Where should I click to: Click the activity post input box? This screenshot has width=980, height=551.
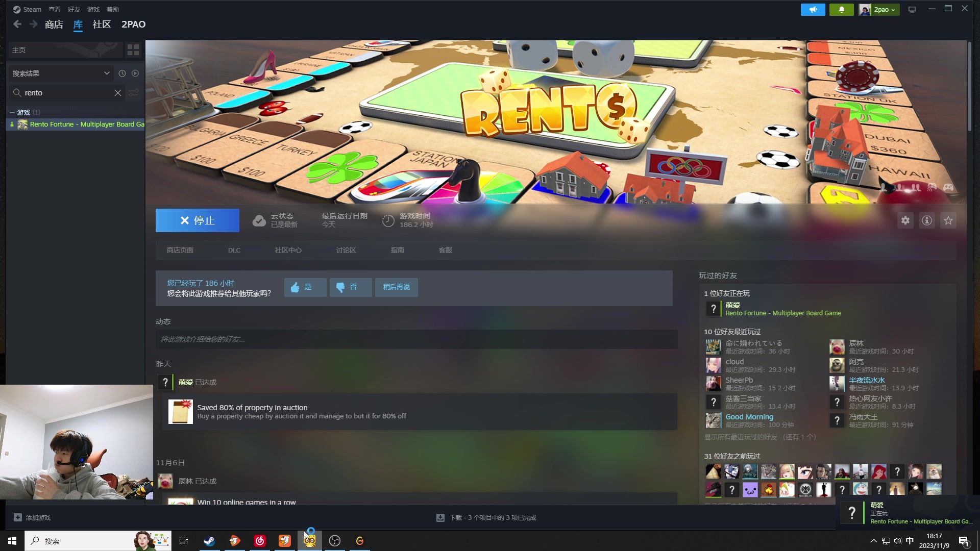click(x=416, y=340)
